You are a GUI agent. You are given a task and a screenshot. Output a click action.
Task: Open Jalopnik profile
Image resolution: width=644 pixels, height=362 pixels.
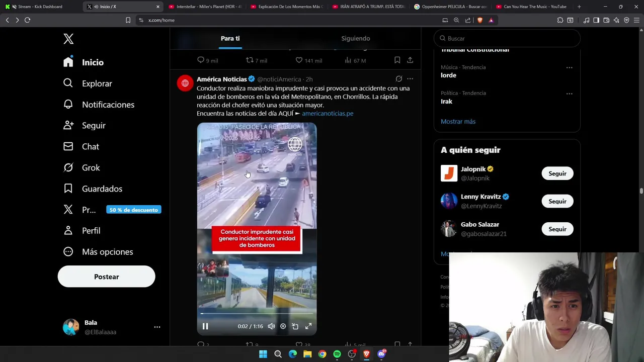click(x=473, y=169)
